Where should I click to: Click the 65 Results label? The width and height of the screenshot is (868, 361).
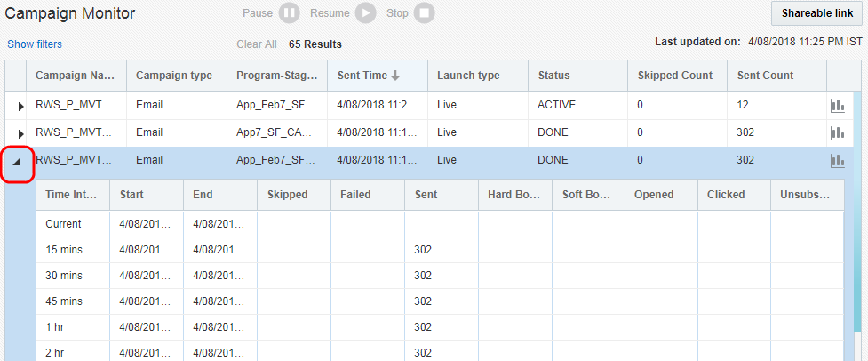point(315,44)
